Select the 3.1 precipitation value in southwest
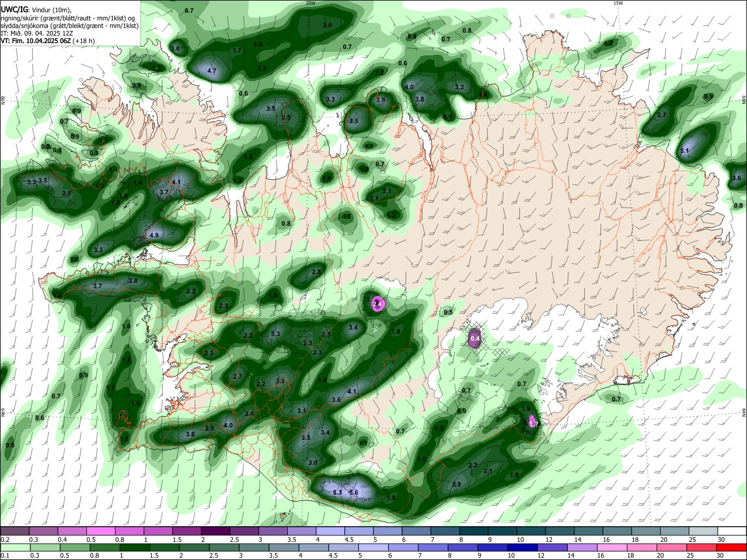The height and width of the screenshot is (560, 747). (302, 411)
